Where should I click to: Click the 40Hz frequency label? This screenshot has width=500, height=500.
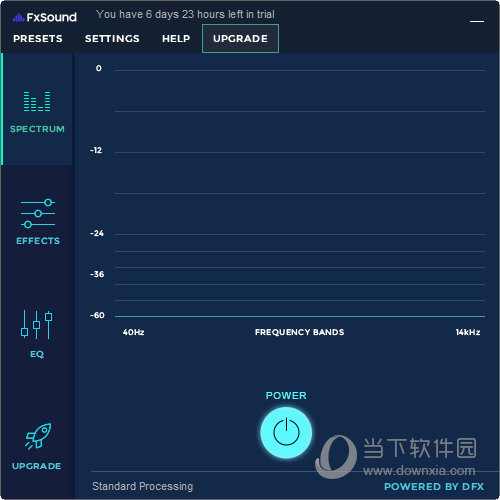(x=133, y=332)
